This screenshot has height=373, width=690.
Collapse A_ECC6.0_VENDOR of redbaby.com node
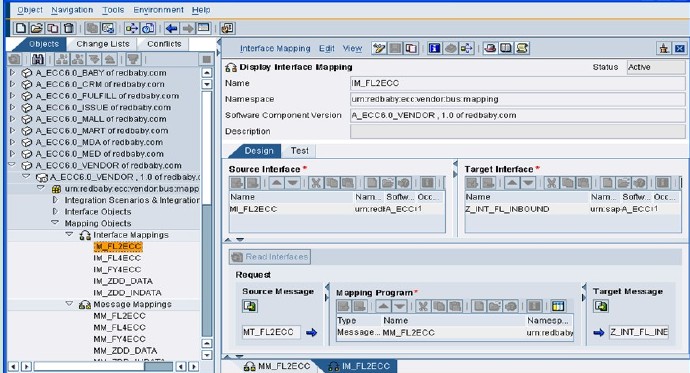[x=12, y=165]
